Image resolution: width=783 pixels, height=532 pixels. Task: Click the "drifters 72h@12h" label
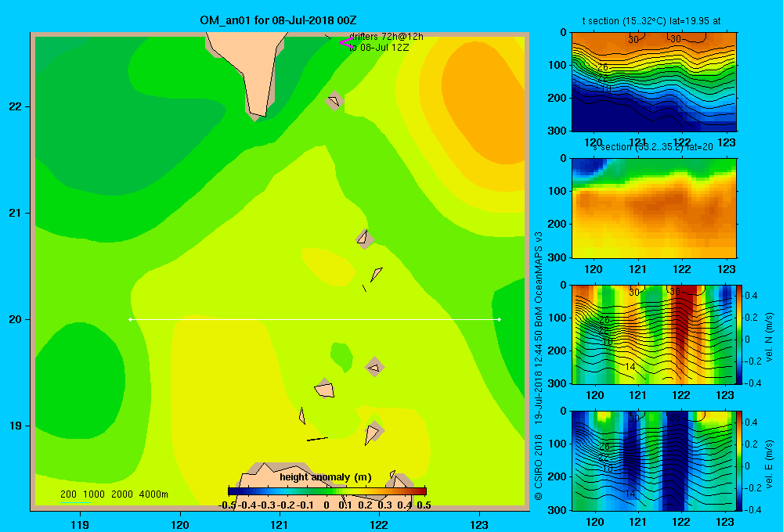pyautogui.click(x=386, y=37)
